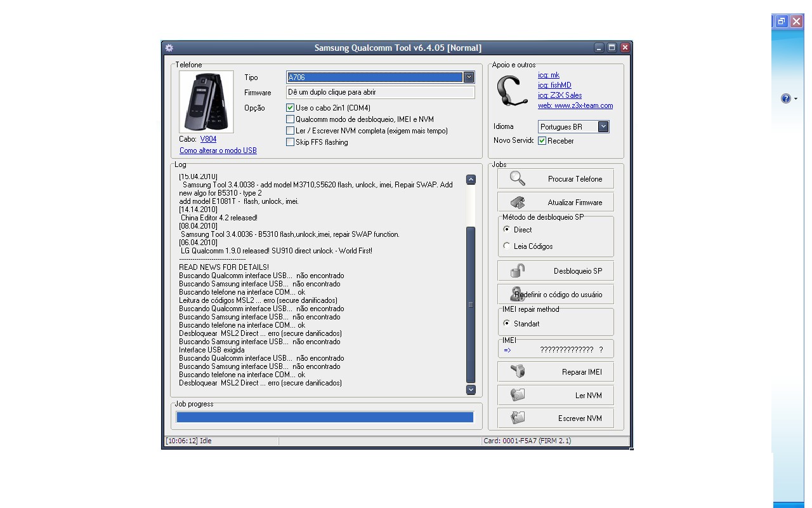Click the Desbloqueio SP button
Viewport: 812px width, 508px height.
[556, 271]
